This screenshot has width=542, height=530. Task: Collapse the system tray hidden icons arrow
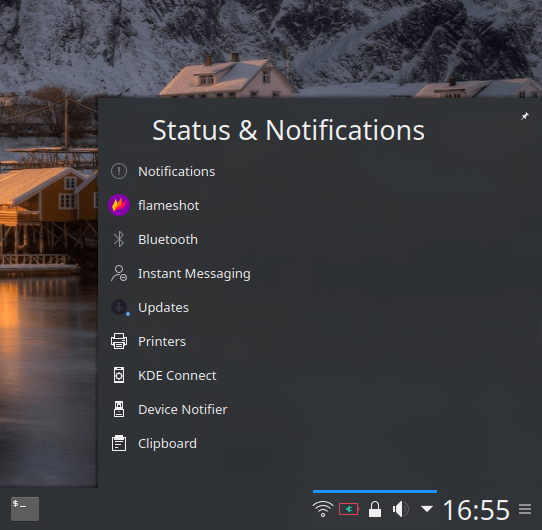(x=427, y=509)
